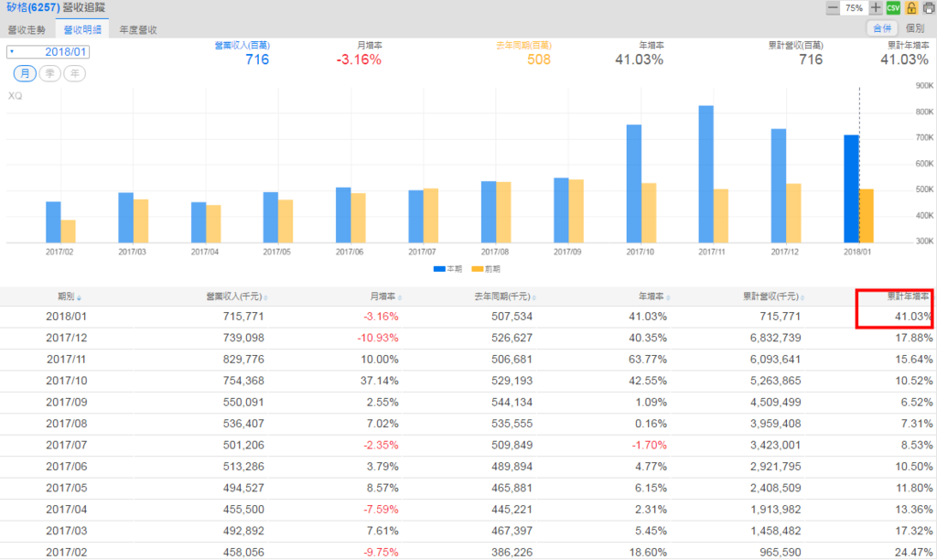Click the tall blue 2017/11 bar
Viewport: 937px width, 560px height.
[705, 175]
